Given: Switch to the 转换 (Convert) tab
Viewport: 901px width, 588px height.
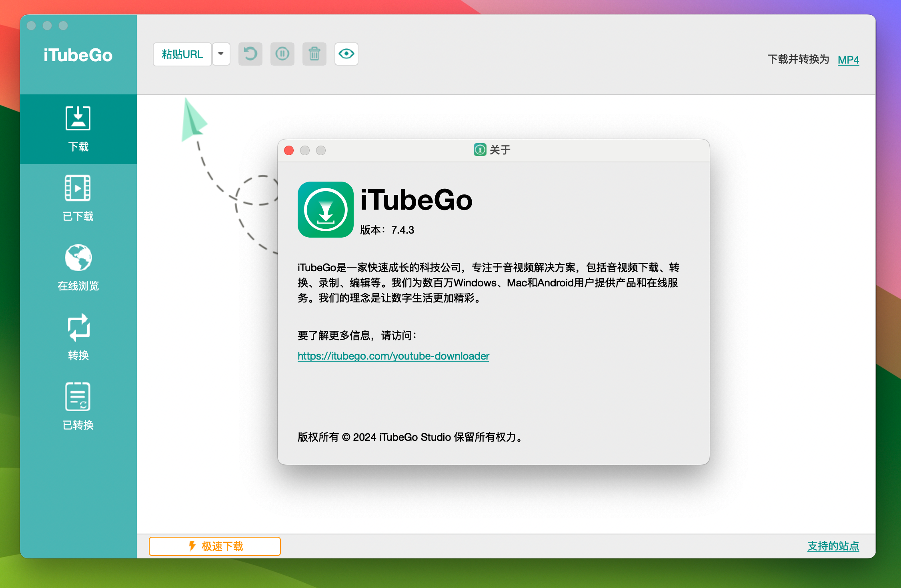Looking at the screenshot, I should coord(78,338).
